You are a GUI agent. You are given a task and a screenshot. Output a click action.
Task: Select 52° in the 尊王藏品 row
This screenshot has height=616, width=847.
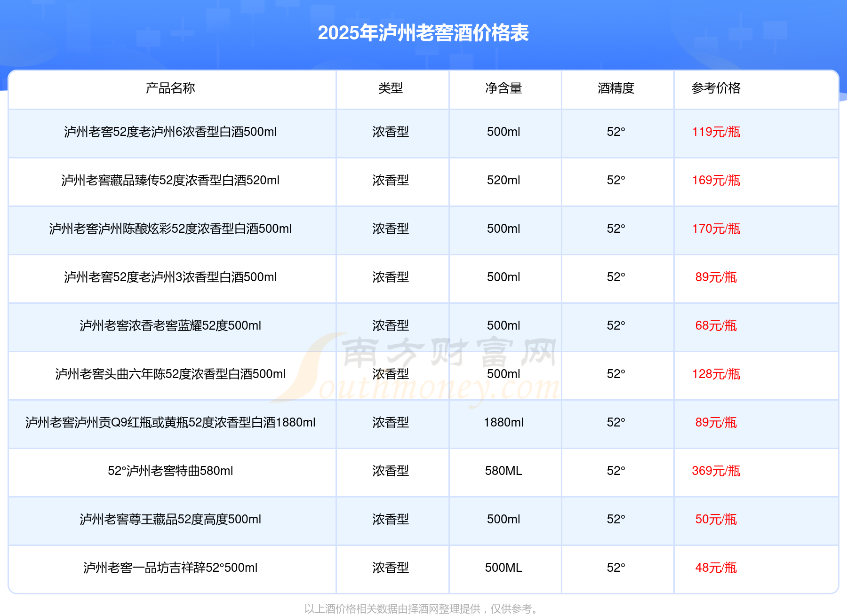pyautogui.click(x=616, y=519)
